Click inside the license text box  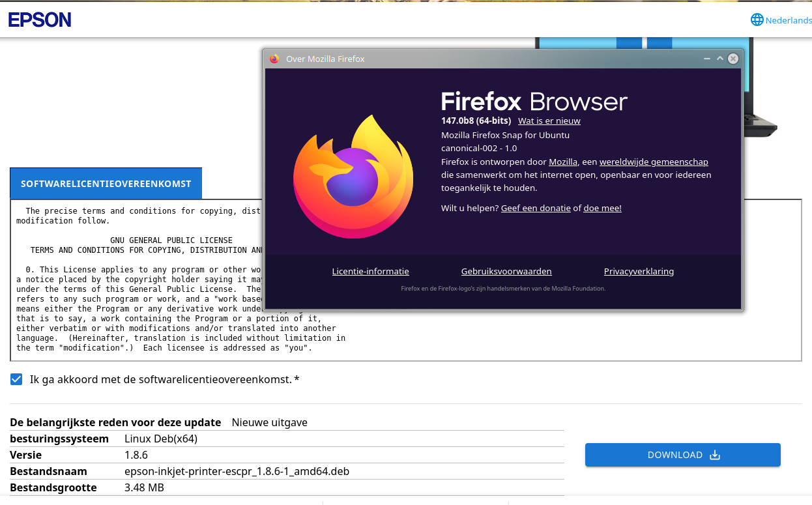click(x=405, y=280)
